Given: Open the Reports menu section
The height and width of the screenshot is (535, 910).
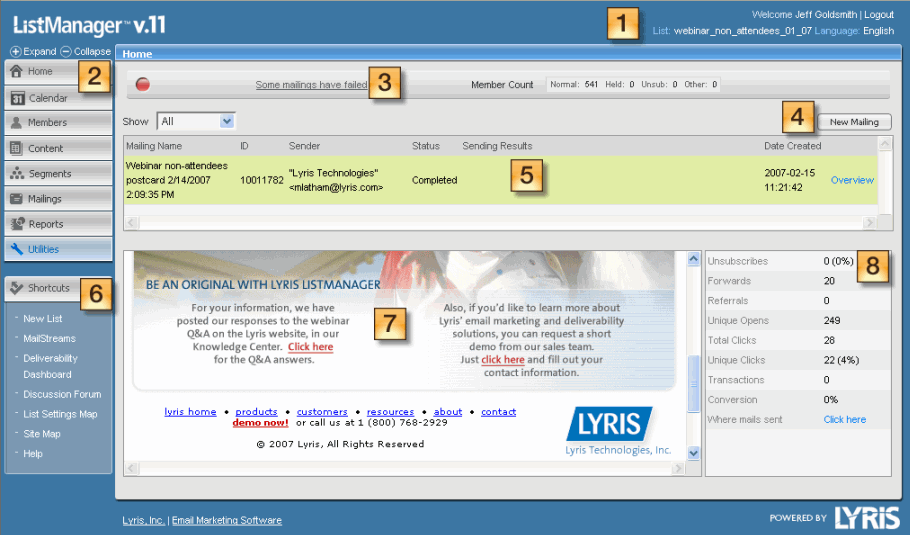Looking at the screenshot, I should (58, 223).
